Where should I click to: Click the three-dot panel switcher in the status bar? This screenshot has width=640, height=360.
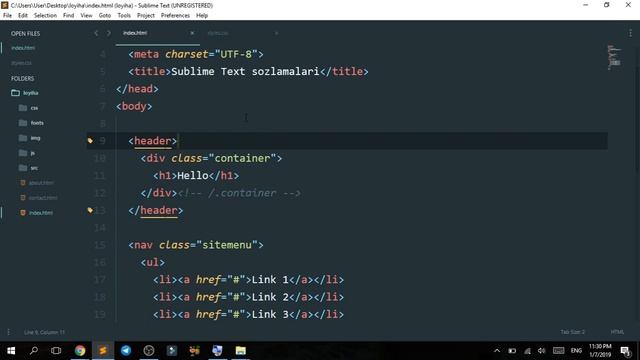pos(8,332)
